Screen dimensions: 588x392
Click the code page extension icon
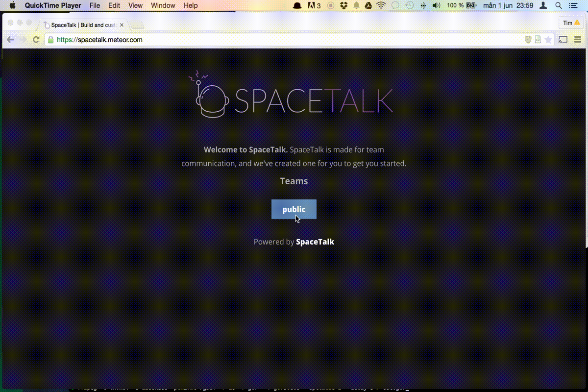[x=538, y=40]
